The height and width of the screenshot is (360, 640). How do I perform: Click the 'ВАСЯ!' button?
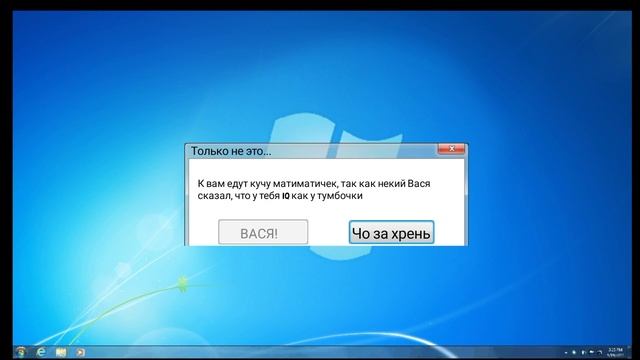(x=263, y=232)
